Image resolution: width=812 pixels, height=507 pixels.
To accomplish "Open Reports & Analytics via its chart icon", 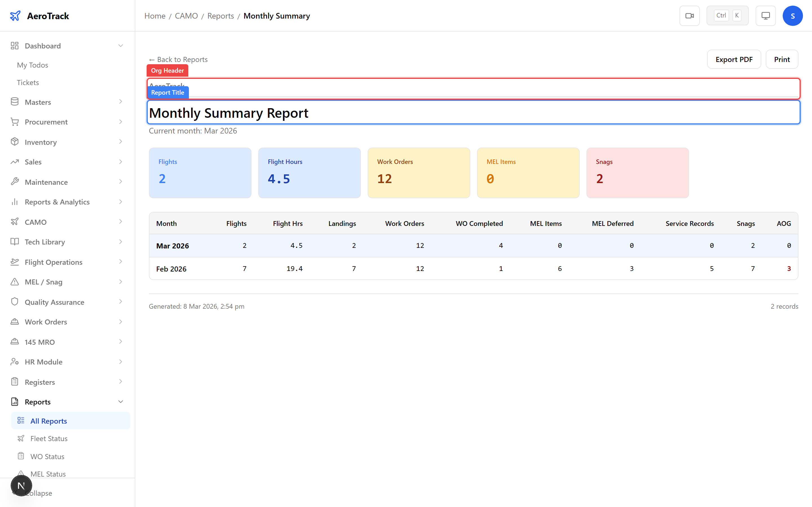I will point(15,202).
